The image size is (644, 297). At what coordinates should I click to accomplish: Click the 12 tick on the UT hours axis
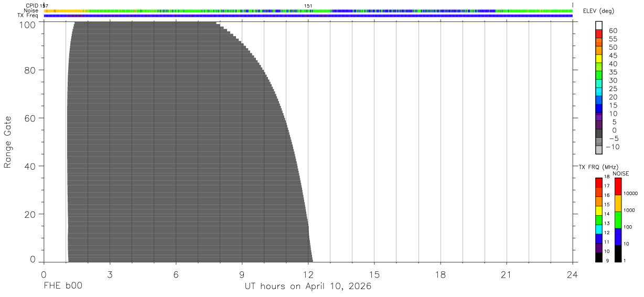(x=308, y=274)
